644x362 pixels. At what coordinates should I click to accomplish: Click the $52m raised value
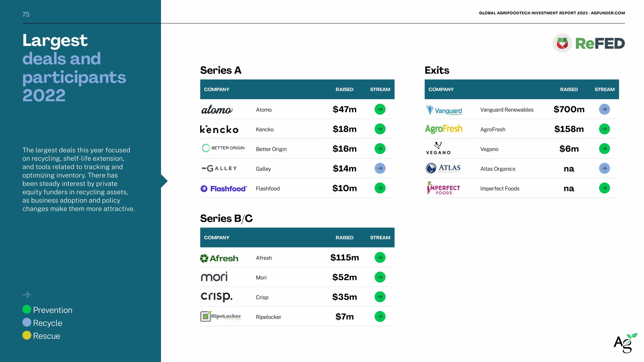point(344,277)
